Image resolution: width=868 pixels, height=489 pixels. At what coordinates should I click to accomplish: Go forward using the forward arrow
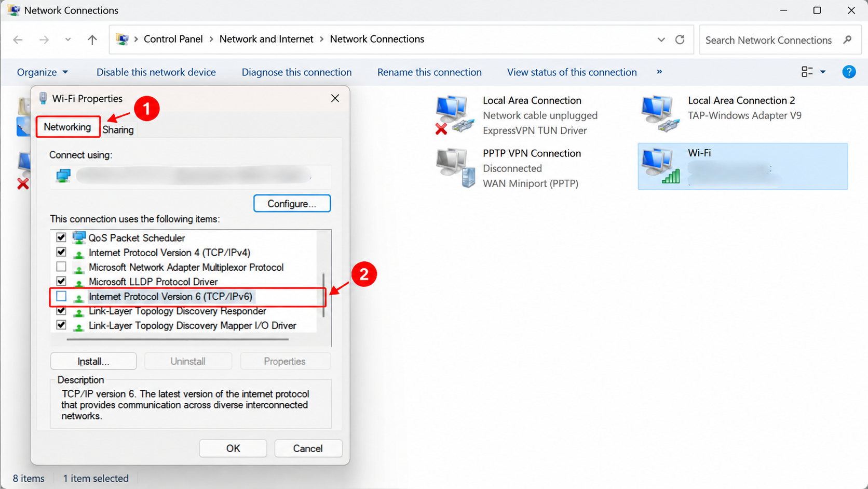(x=44, y=39)
